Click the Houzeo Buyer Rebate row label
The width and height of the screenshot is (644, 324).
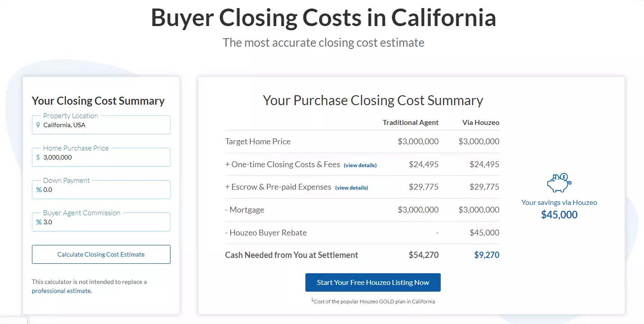coord(266,233)
